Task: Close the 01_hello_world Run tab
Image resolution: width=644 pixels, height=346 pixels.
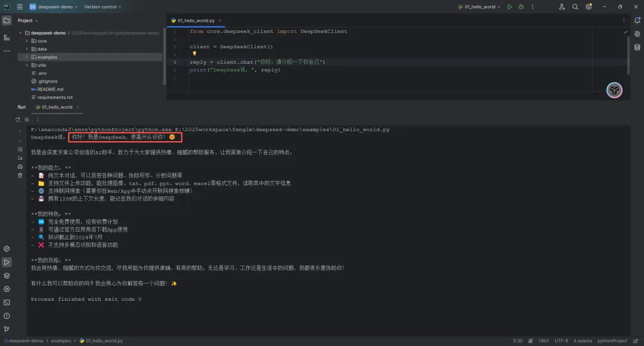Action: 78,107
